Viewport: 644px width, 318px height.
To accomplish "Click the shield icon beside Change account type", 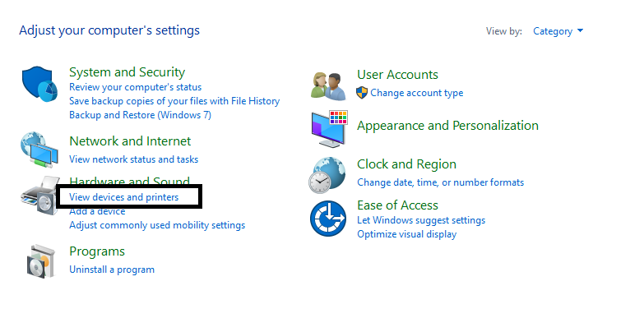I will [x=362, y=93].
